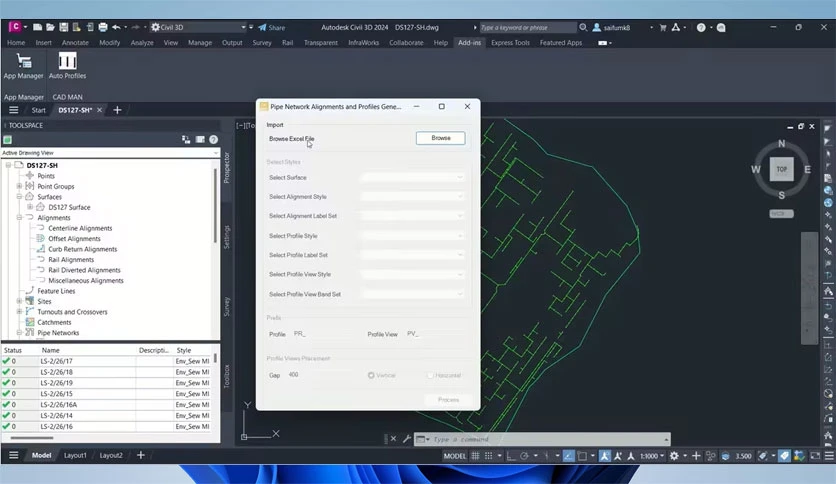Click the workspace switching gear icon

[x=674, y=456]
